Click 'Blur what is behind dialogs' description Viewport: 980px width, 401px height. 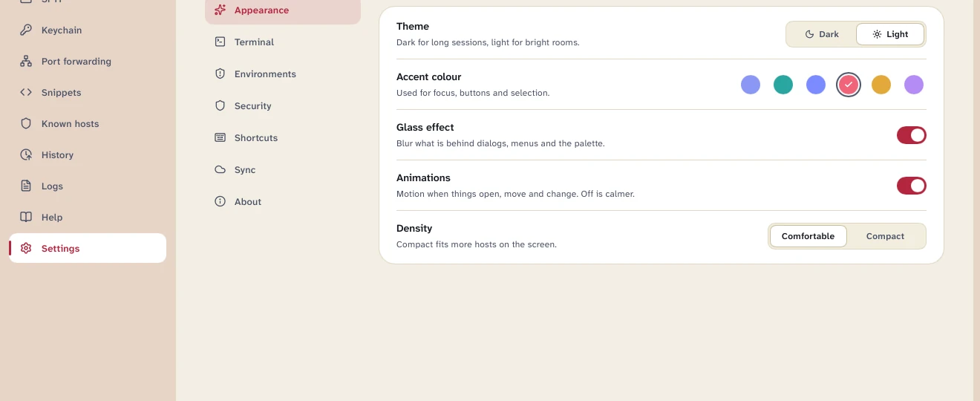click(x=500, y=143)
